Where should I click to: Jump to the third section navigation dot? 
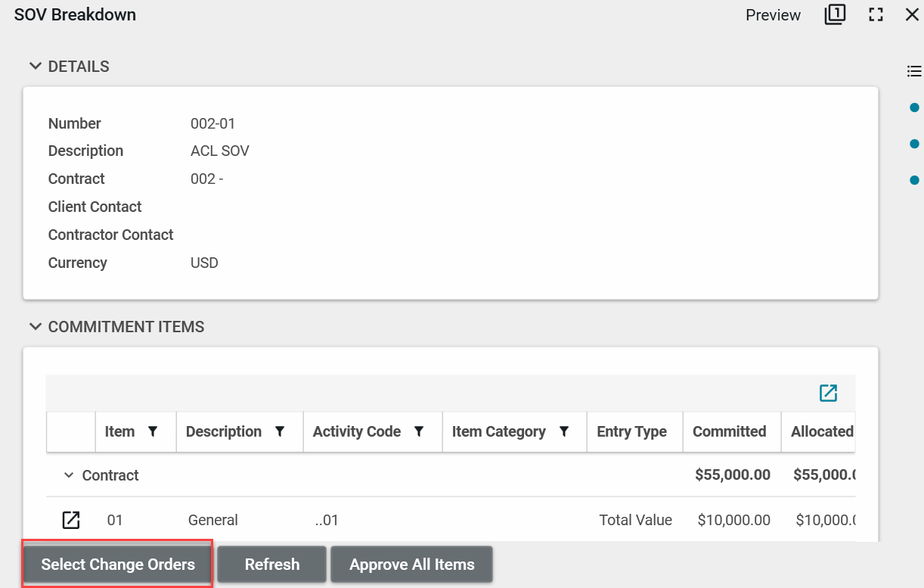[914, 180]
